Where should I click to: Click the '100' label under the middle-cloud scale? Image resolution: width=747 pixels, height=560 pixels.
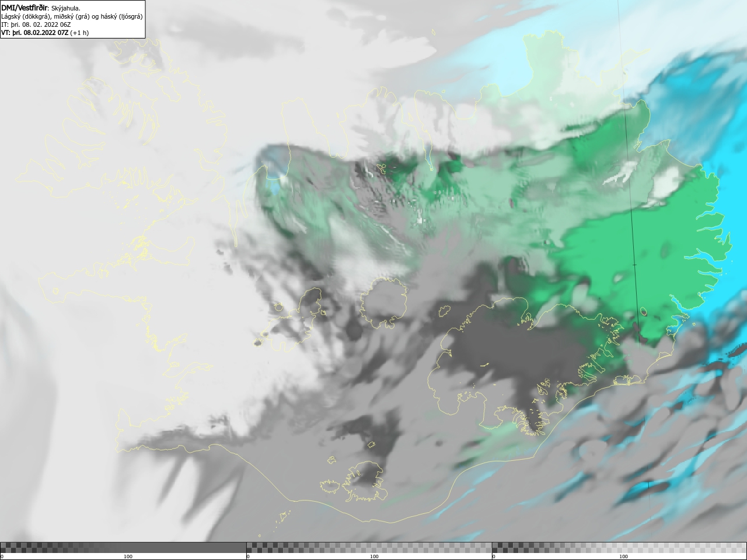tap(374, 556)
